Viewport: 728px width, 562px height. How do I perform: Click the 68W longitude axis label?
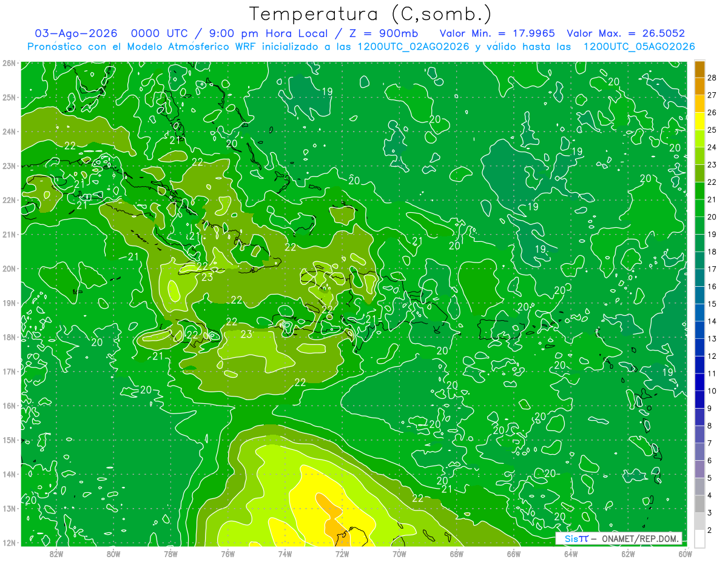(456, 554)
